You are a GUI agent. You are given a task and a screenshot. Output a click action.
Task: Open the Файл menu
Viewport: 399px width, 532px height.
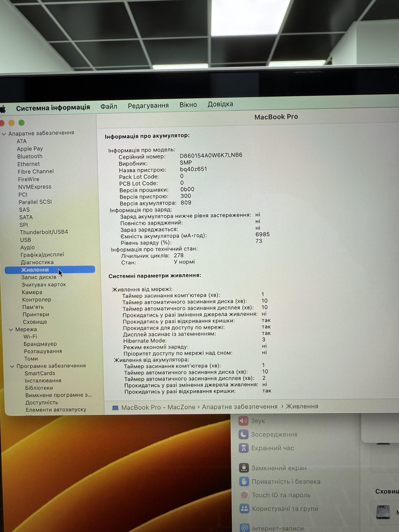(x=109, y=106)
